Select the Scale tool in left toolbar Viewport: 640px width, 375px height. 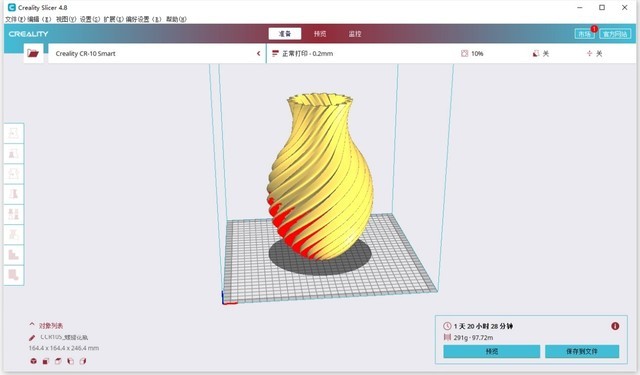point(13,153)
